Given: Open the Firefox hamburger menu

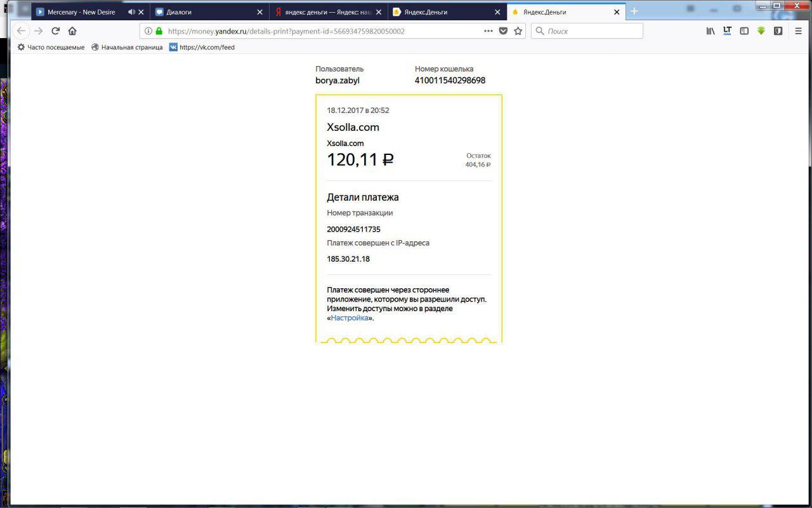Looking at the screenshot, I should coord(799,31).
